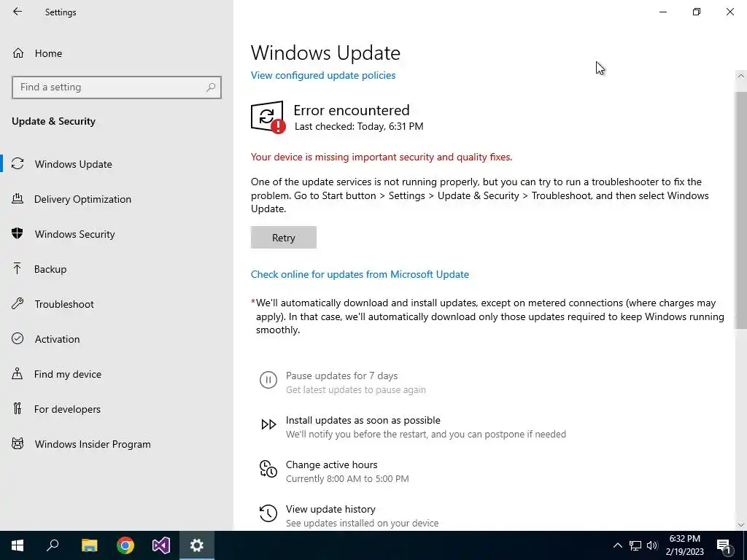Click the Update & Security heading
The image size is (747, 560).
53,121
